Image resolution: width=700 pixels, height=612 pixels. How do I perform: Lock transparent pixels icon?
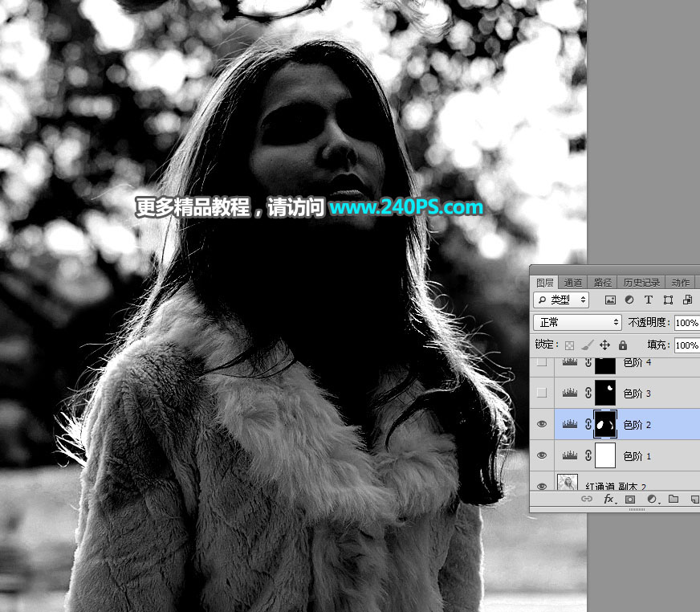(x=569, y=345)
